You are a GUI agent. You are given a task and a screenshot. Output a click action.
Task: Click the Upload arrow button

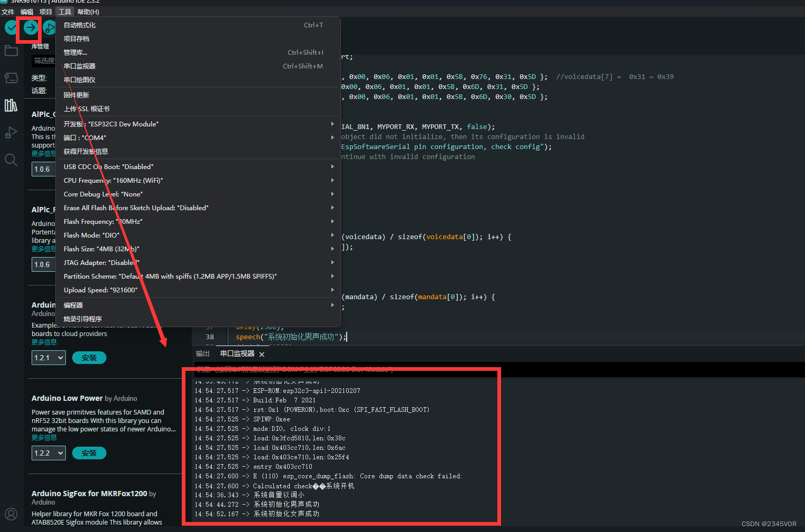pos(31,27)
